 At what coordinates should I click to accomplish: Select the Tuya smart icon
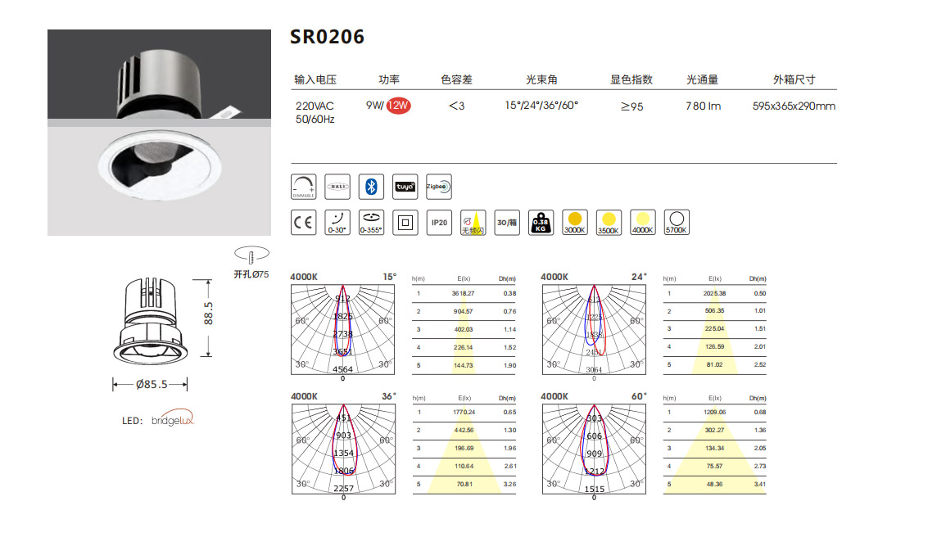405,187
